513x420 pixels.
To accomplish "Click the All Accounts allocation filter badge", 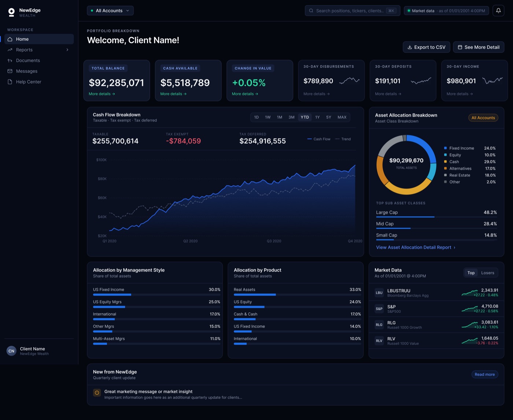I will coord(483,118).
